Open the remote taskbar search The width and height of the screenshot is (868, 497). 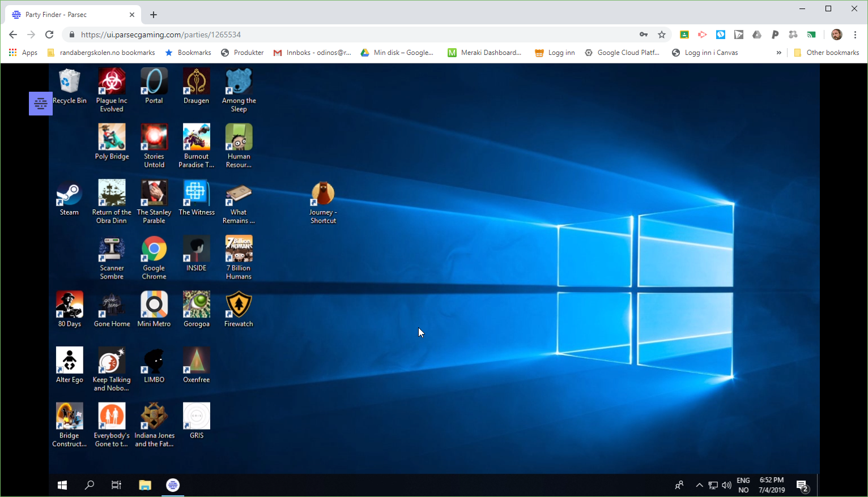point(90,485)
